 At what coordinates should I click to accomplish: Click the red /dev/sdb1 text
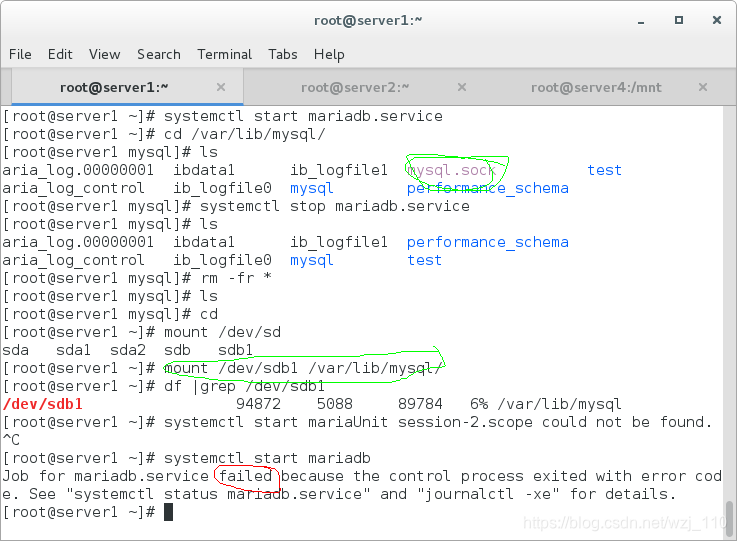43,404
